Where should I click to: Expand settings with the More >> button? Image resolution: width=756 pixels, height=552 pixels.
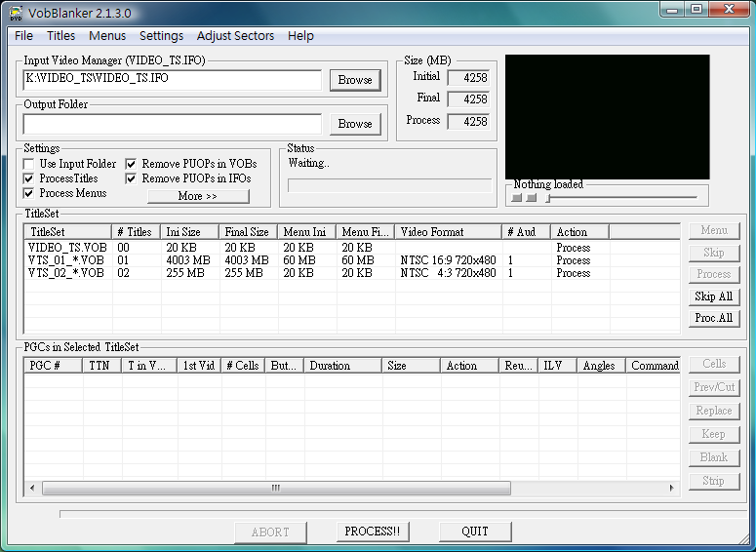coord(198,196)
